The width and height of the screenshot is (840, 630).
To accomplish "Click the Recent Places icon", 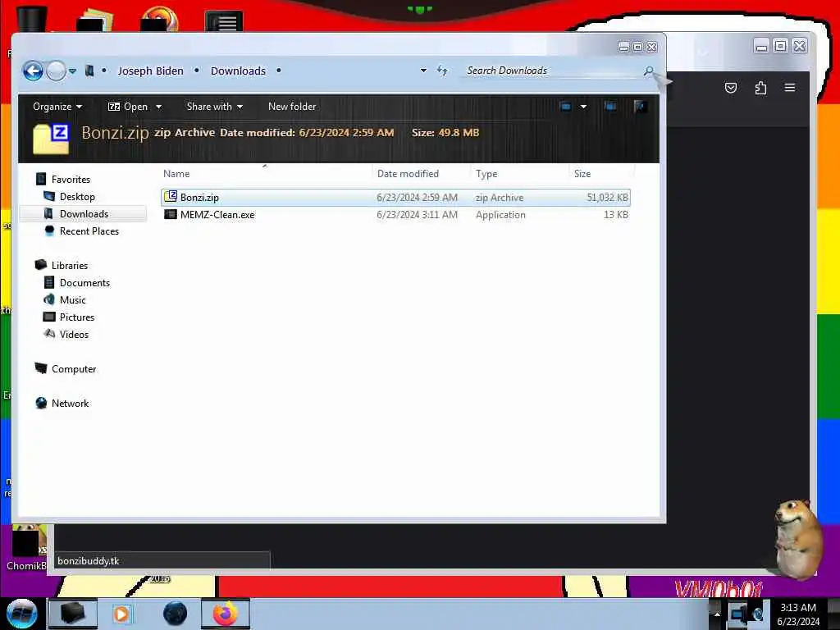I will pyautogui.click(x=49, y=231).
